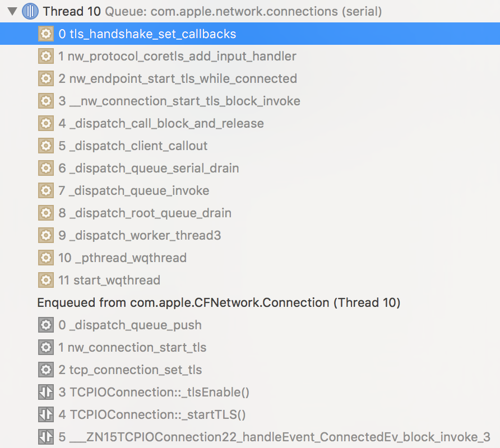Screen dimensions: 500x448
Task: Click the Thread 10 thread icon
Action: coord(30,11)
